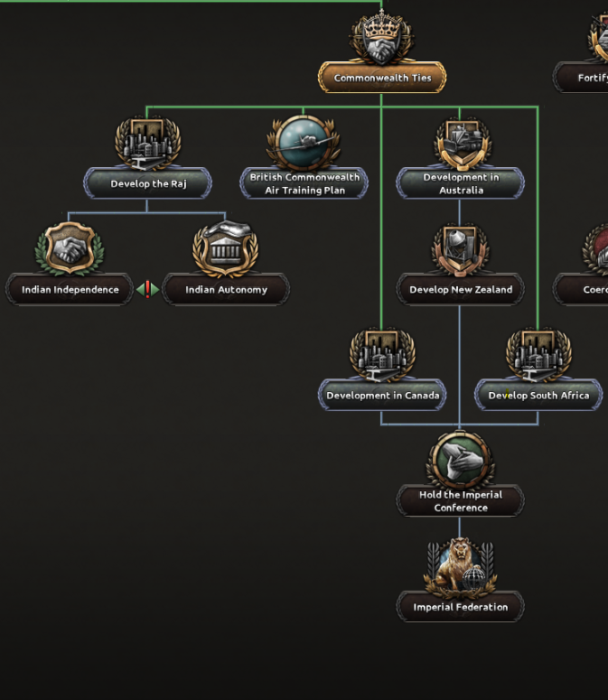Select the Develop New Zealand icon

[460, 249]
